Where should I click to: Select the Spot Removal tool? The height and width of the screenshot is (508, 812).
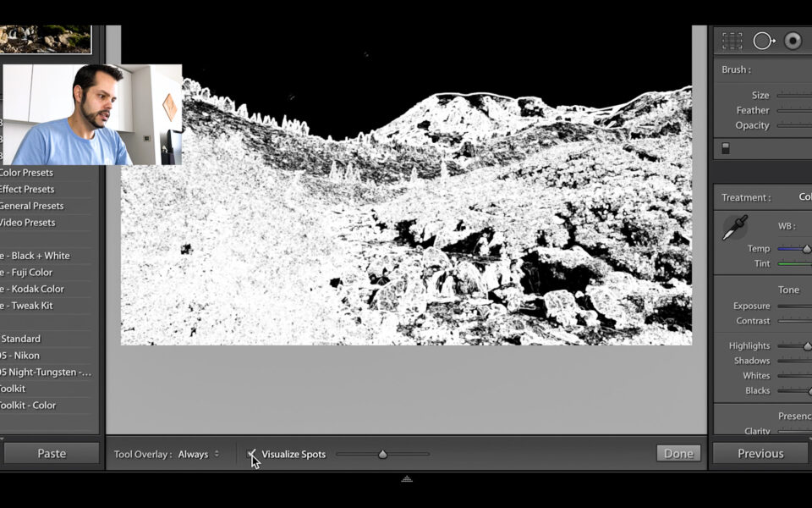pyautogui.click(x=763, y=40)
